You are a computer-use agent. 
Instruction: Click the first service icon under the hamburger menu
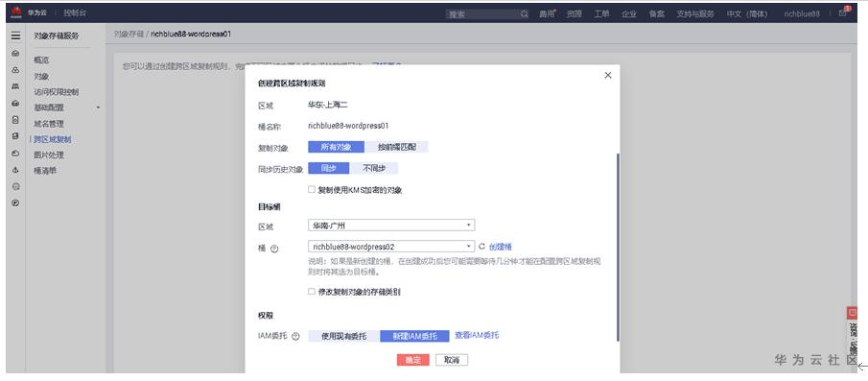15,54
